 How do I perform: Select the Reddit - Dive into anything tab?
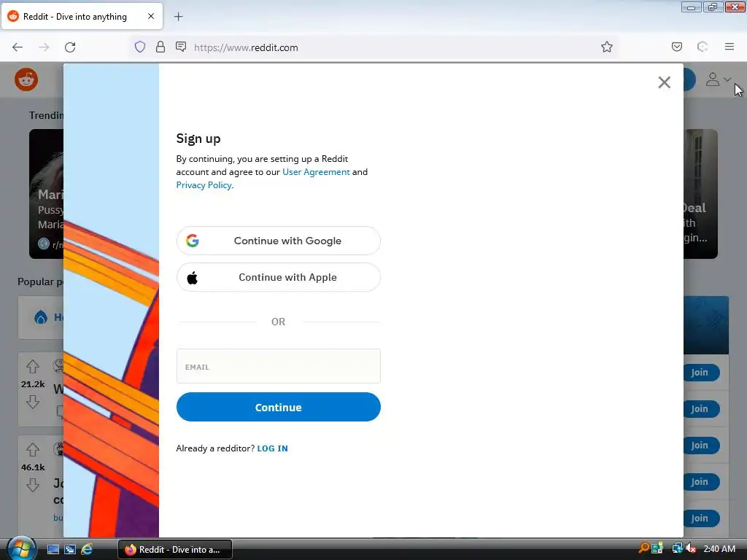82,16
